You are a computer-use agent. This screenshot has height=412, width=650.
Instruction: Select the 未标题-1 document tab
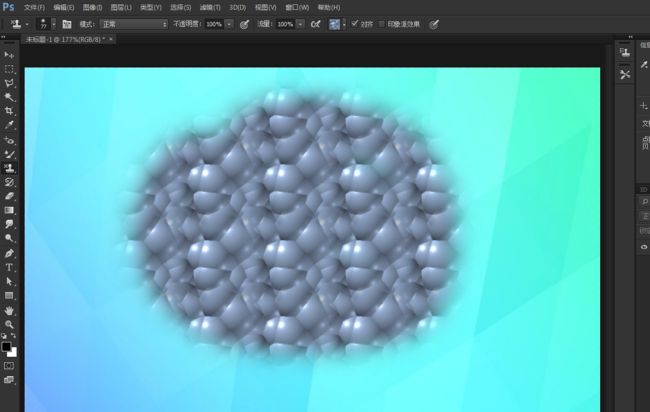[x=65, y=39]
